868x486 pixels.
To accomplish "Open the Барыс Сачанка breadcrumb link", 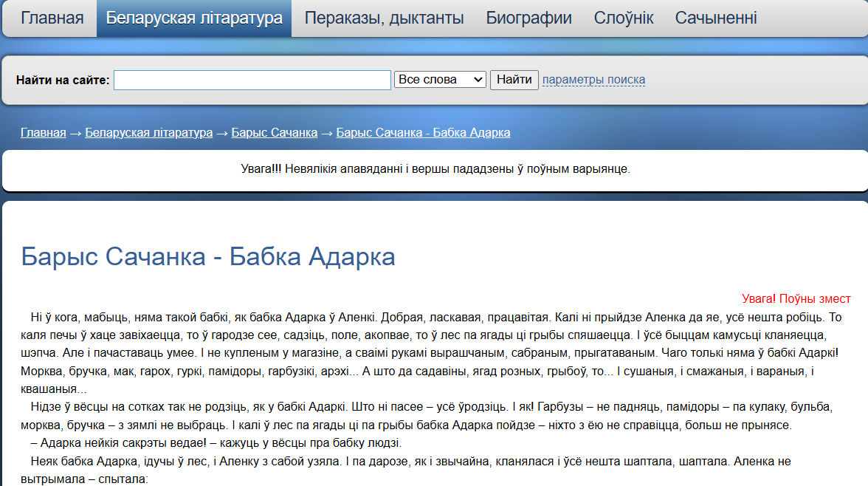I will [274, 133].
